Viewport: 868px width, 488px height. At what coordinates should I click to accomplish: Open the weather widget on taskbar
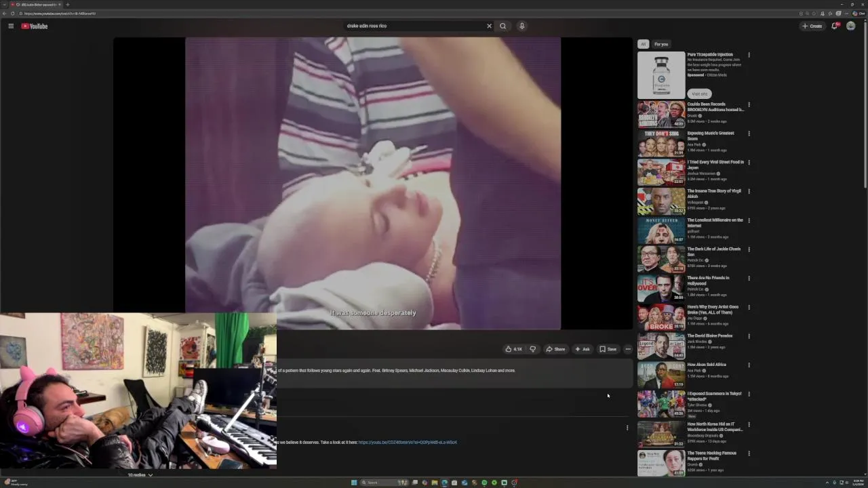[x=15, y=483]
